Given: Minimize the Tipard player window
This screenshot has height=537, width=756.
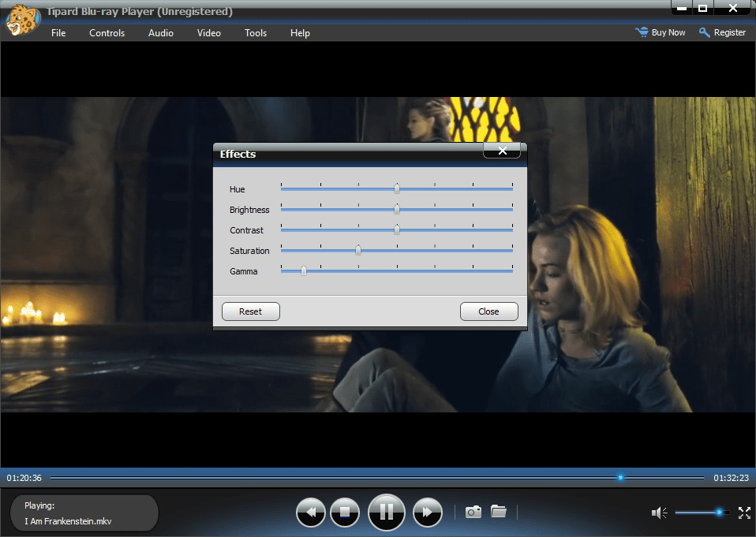Looking at the screenshot, I should point(682,8).
